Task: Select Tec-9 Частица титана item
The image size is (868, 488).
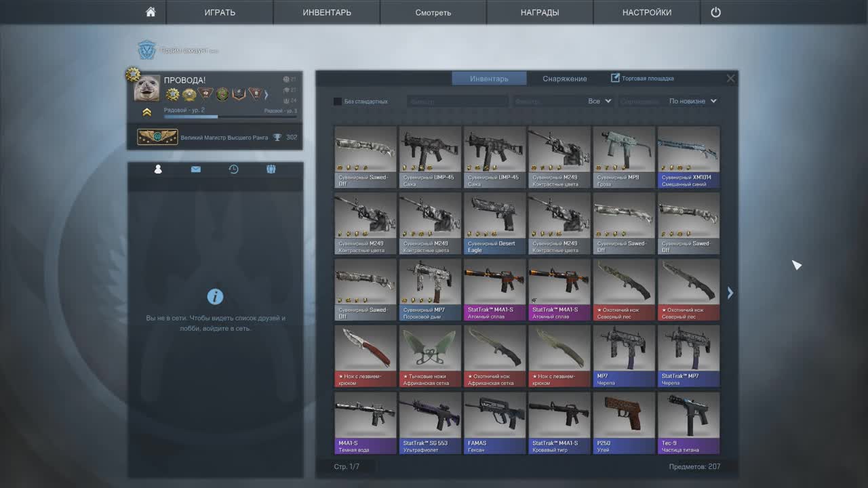Action: click(x=688, y=423)
